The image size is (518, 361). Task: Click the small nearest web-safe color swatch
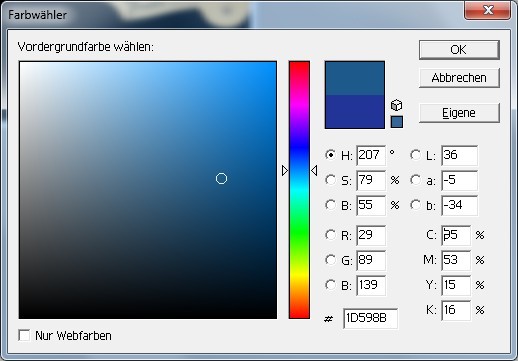[x=397, y=122]
